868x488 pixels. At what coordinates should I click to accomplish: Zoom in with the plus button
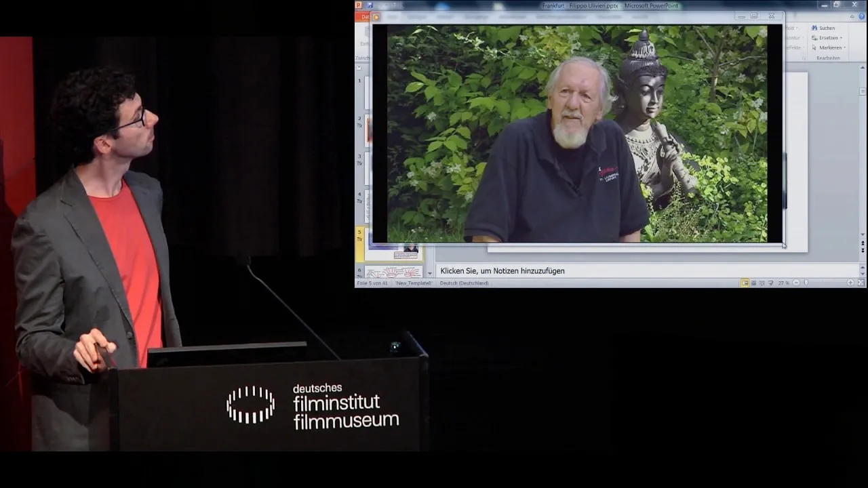click(x=850, y=283)
